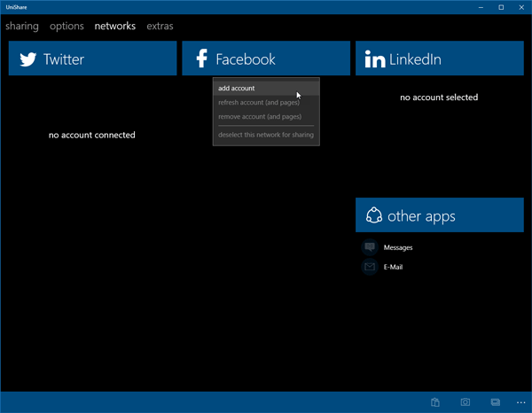This screenshot has height=413, width=532.
Task: Click the other apps share icon
Action: point(373,216)
